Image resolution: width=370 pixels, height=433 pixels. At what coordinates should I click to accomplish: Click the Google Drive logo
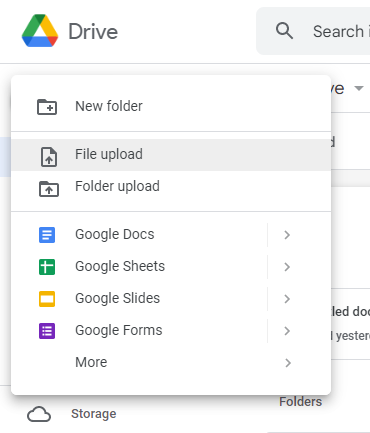point(40,31)
